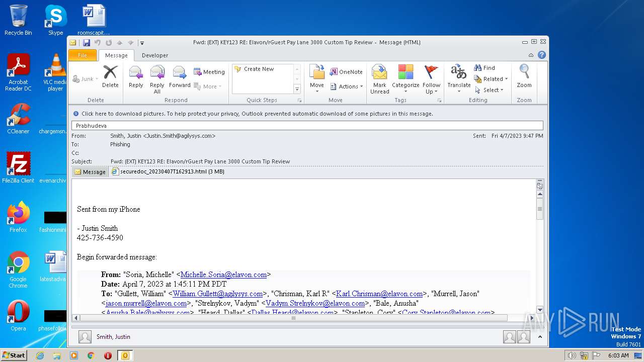The width and height of the screenshot is (644, 362).
Task: Click Smith, Justin contact photo in People Pane
Action: 85,337
